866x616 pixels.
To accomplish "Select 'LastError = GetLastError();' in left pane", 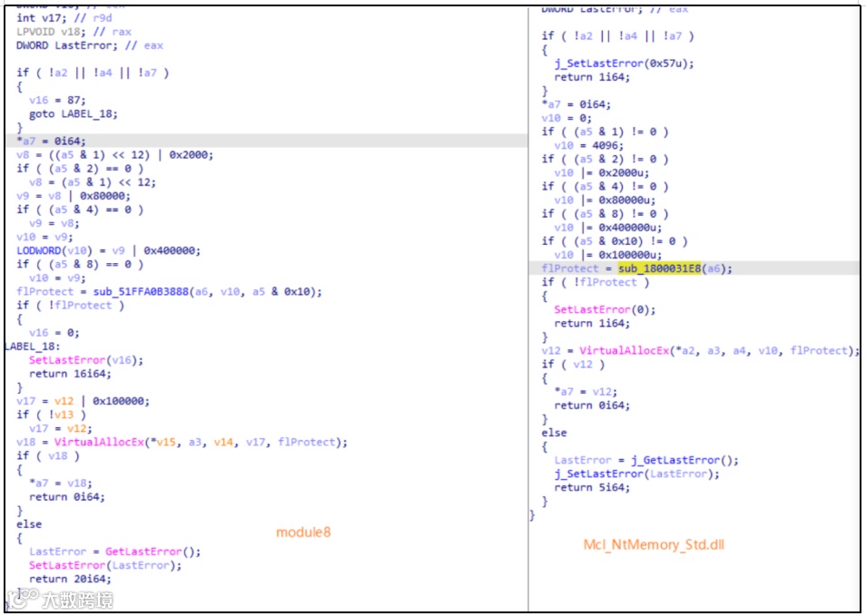I will point(115,552).
